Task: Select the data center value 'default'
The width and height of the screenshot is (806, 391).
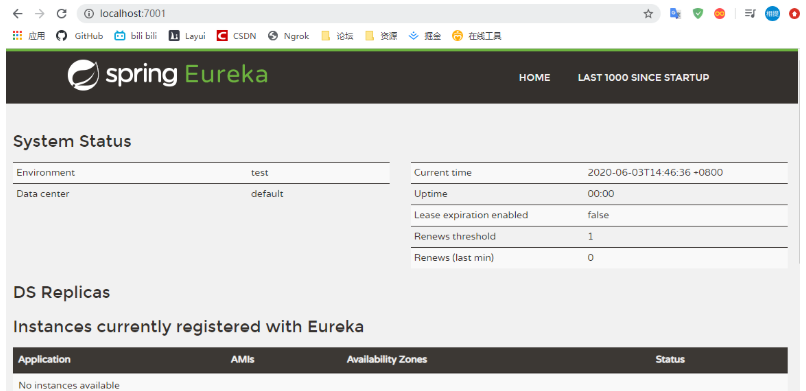Action: coord(267,194)
